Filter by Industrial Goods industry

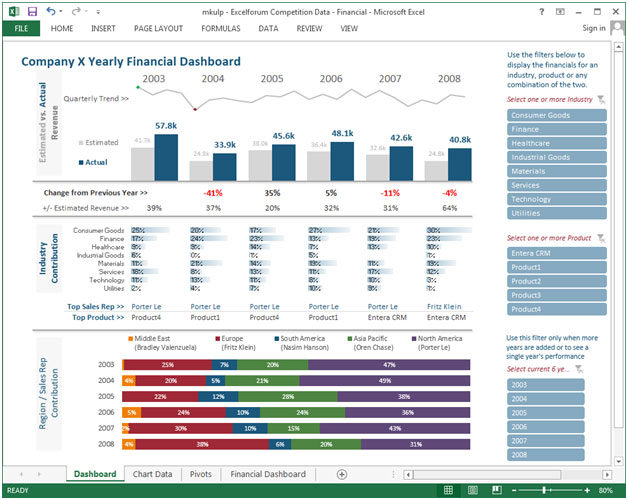coord(557,157)
